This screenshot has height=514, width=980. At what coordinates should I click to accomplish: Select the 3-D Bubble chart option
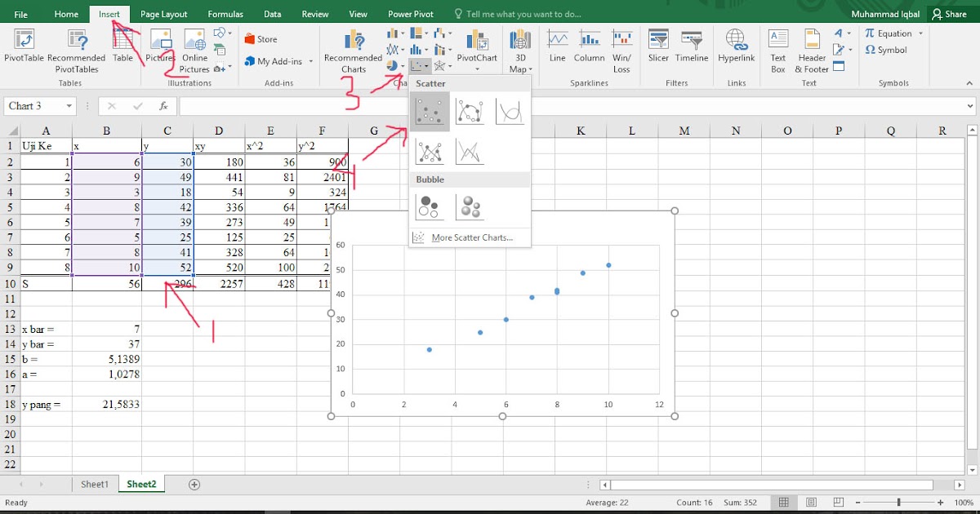pos(470,206)
